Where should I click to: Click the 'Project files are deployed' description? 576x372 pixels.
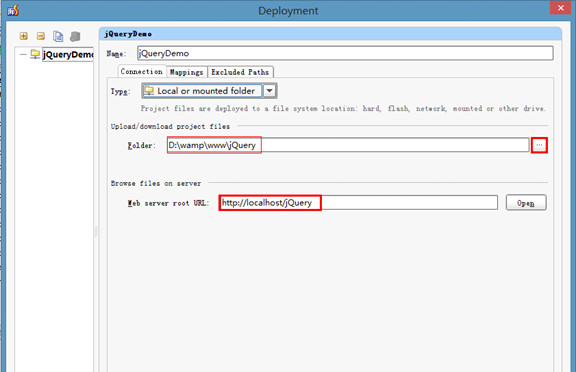343,109
